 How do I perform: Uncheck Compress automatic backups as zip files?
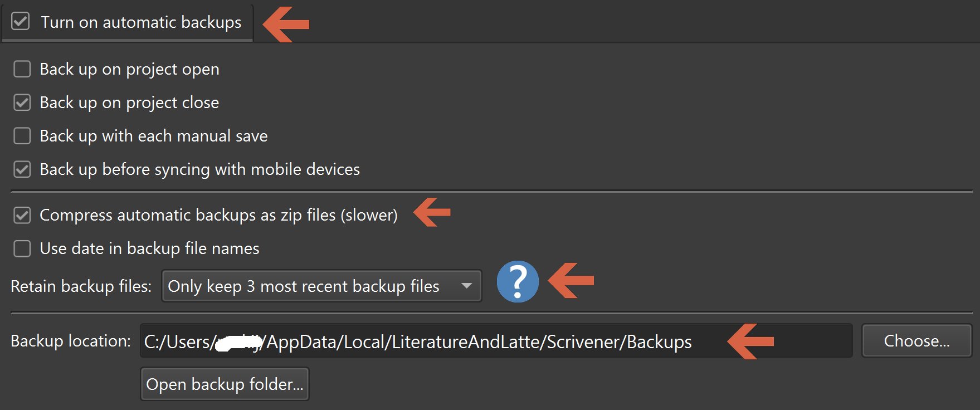click(22, 215)
